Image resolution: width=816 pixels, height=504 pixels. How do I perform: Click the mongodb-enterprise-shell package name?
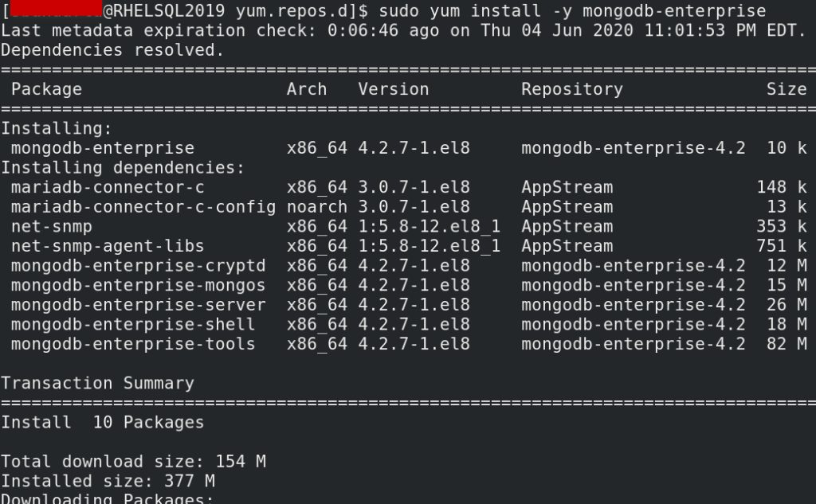click(133, 324)
